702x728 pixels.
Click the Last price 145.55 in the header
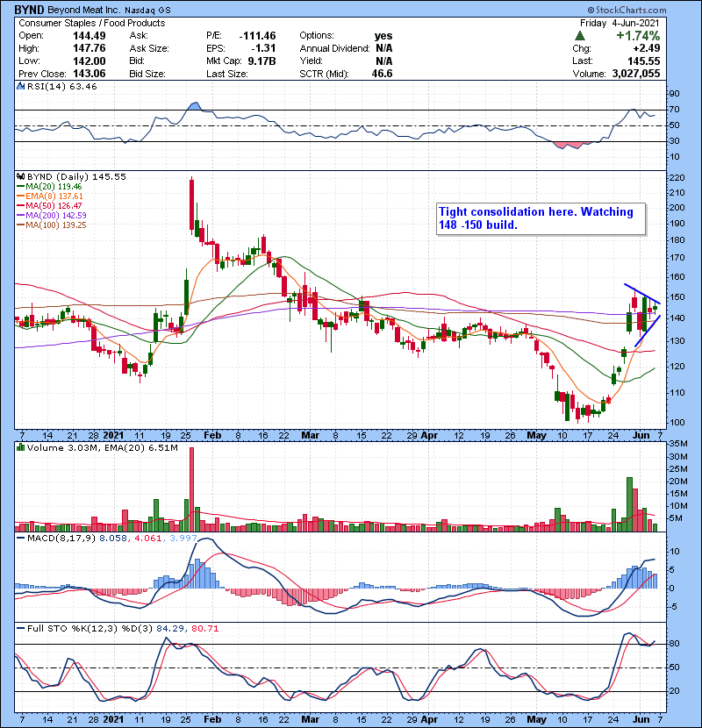click(x=643, y=61)
